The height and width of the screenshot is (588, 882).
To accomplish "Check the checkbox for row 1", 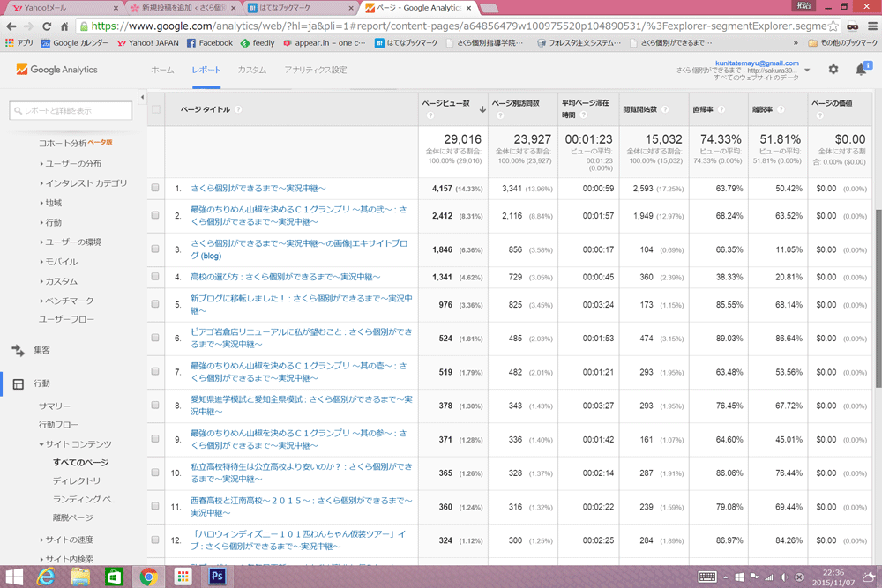I will pyautogui.click(x=155, y=189).
